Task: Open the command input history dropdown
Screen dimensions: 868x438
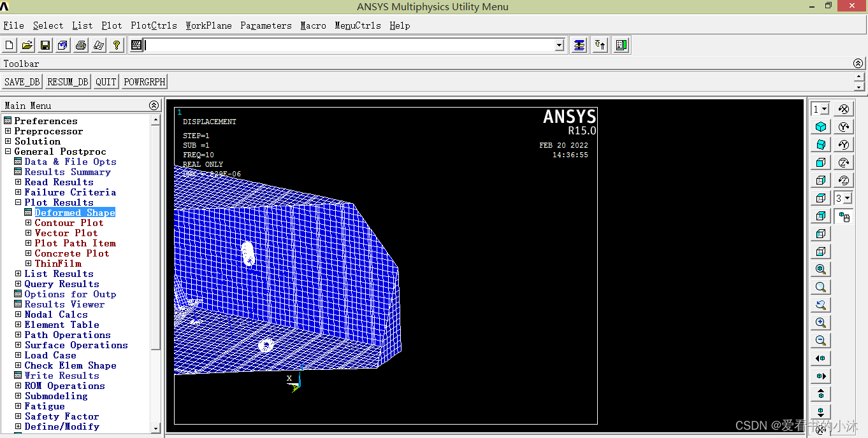Action: click(x=560, y=45)
